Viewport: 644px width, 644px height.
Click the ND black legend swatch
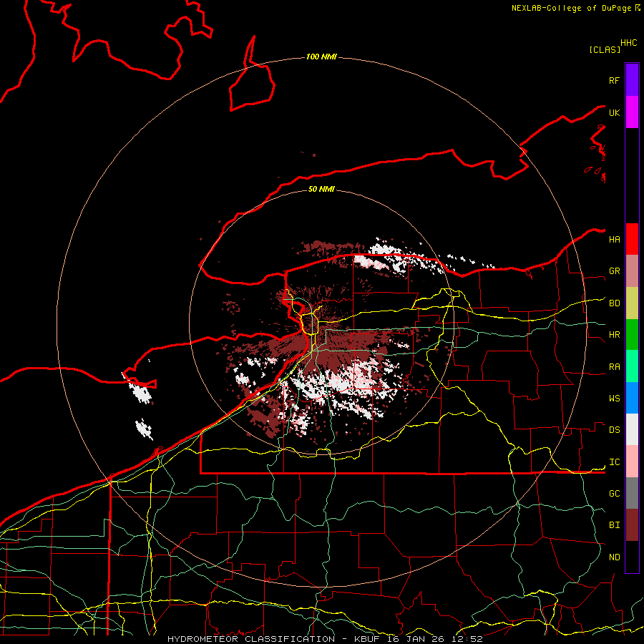[632, 557]
